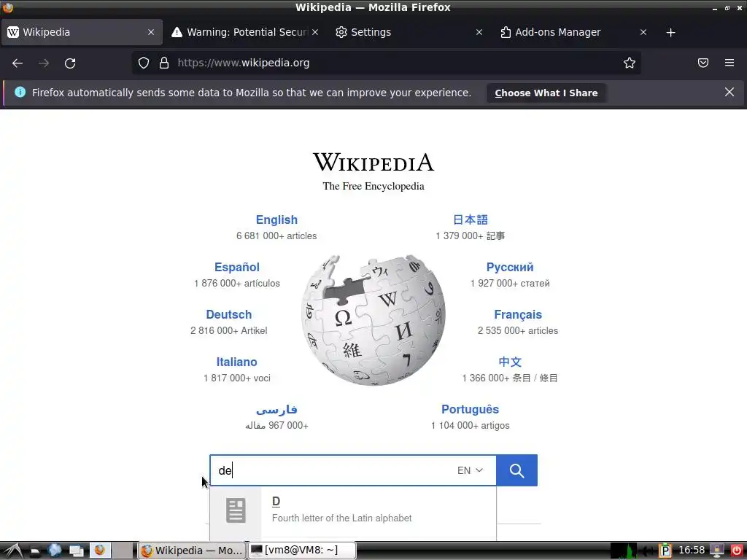Open the Italiano Wikipedia link
This screenshot has width=747, height=560.
[x=237, y=362]
